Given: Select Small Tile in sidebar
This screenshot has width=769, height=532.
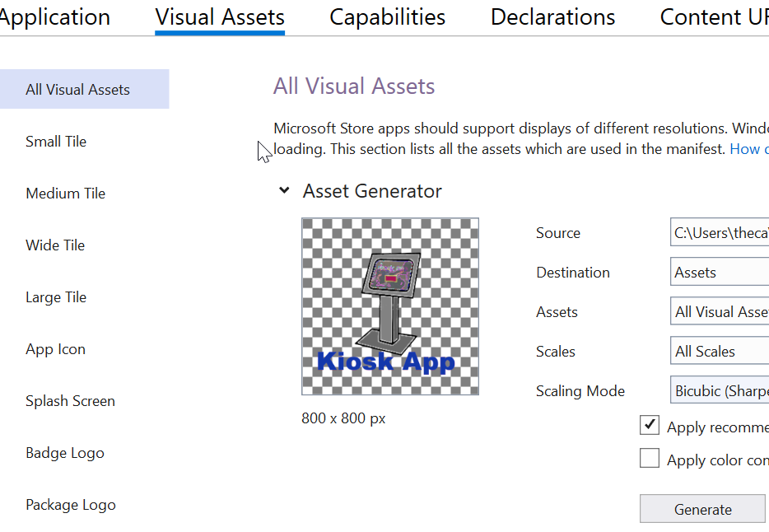Looking at the screenshot, I should 56,142.
